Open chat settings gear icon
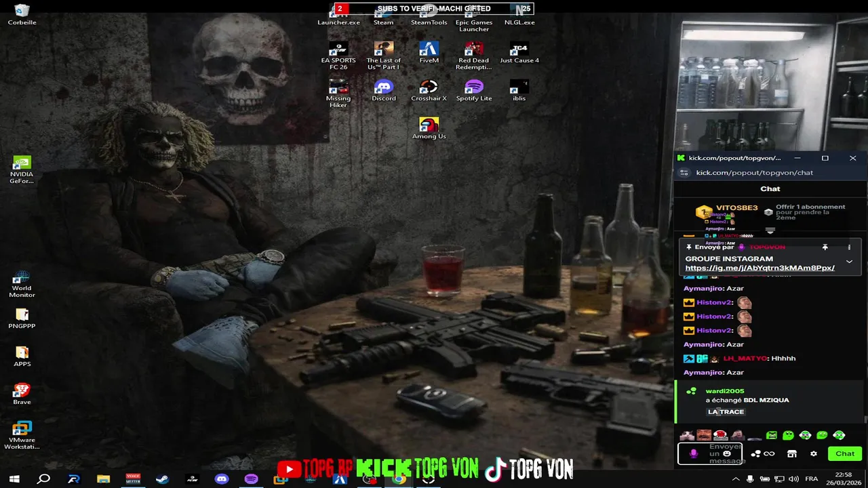The height and width of the screenshot is (488, 868). click(x=814, y=453)
